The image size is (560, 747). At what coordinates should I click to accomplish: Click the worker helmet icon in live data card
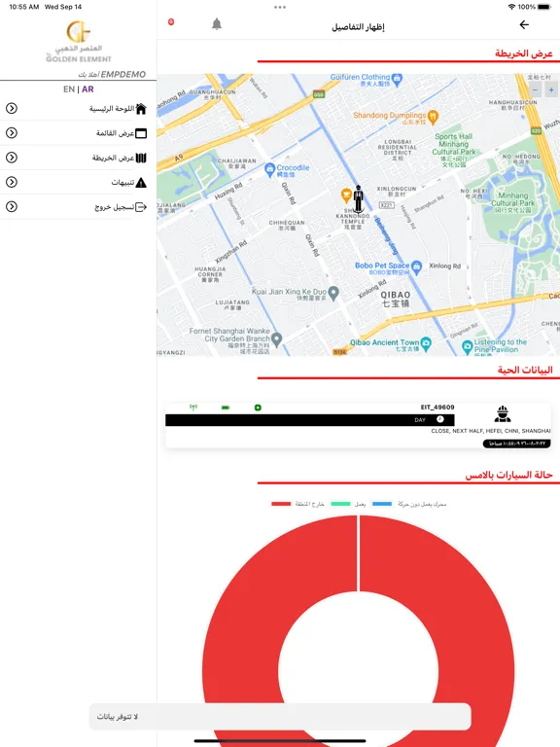[x=503, y=413]
